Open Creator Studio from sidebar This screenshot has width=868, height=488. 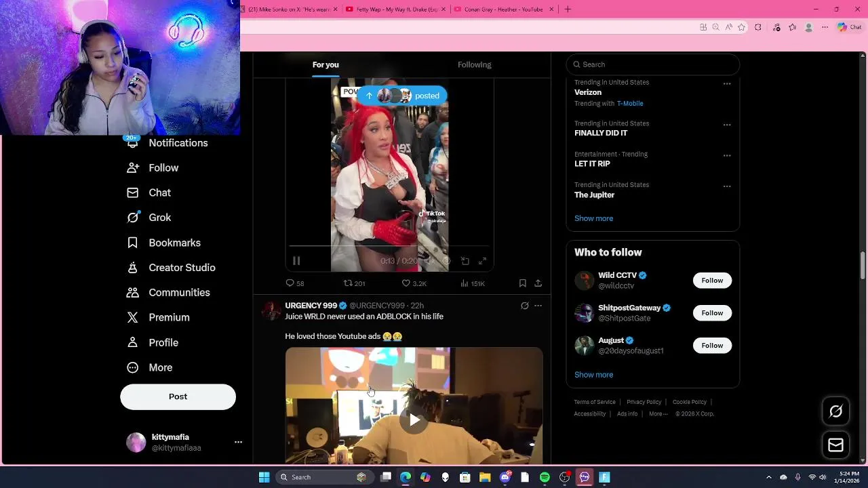[171, 268]
